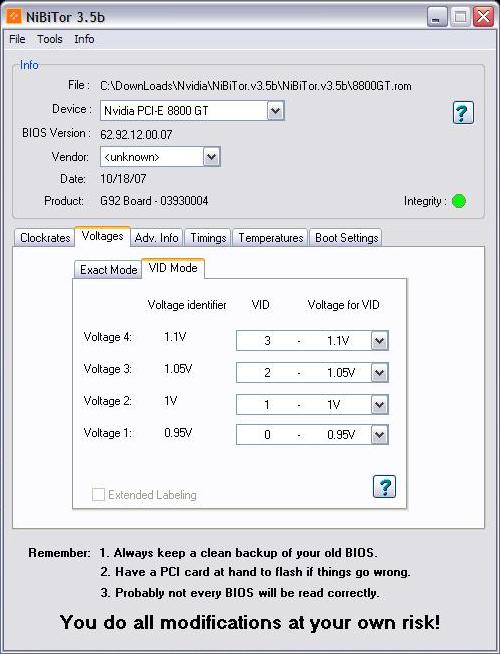Click the green Integrity status indicator
Image resolution: width=500 pixels, height=654 pixels.
pos(459,201)
